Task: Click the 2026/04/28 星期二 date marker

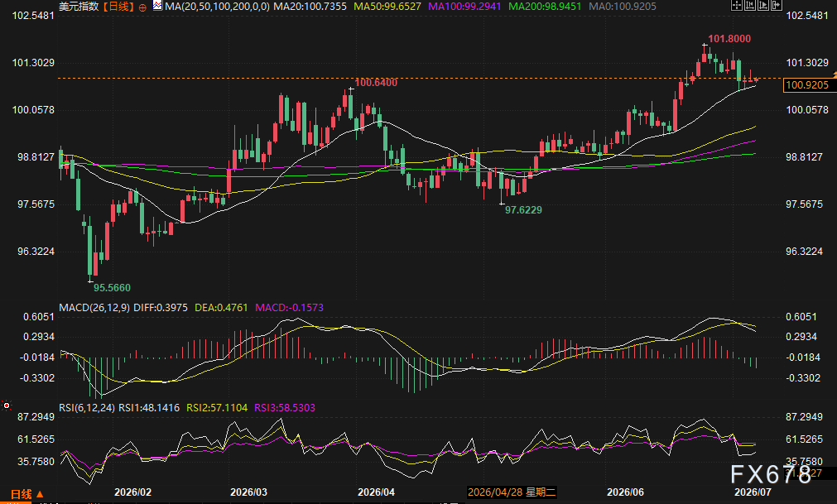Action: 512,492
